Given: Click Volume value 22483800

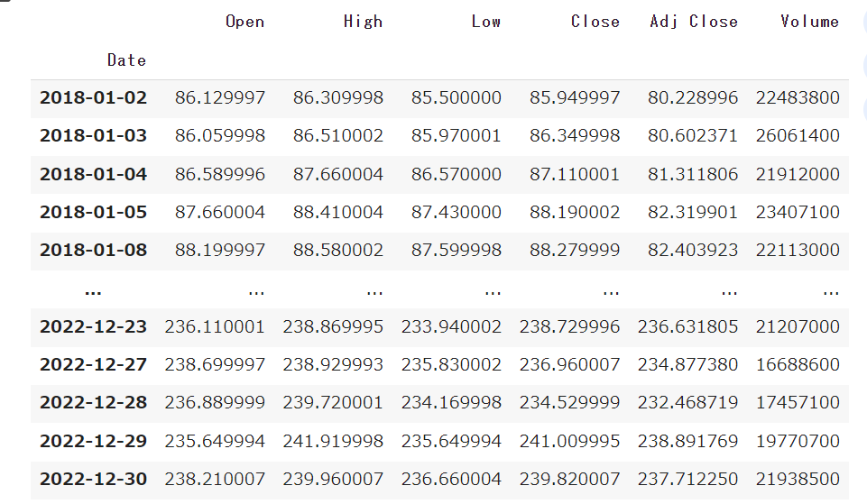Looking at the screenshot, I should (798, 97).
